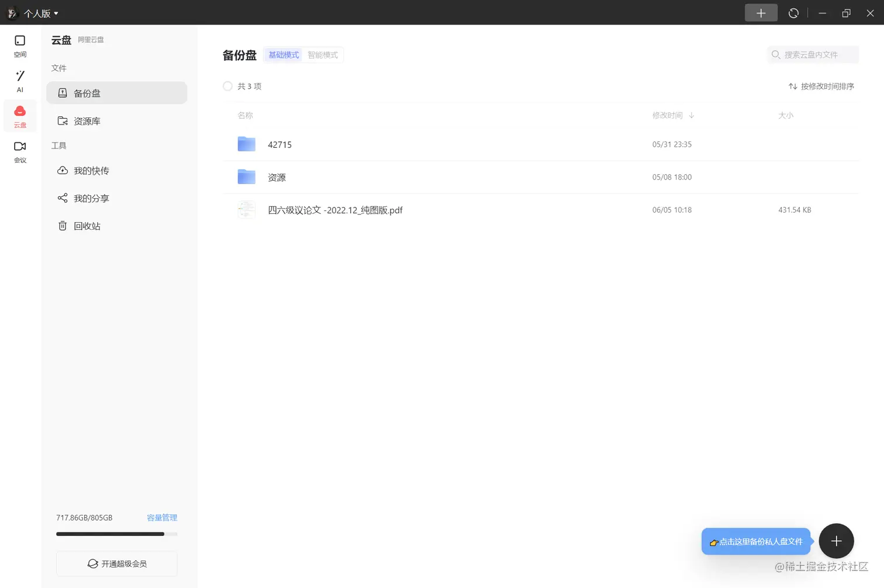Image resolution: width=884 pixels, height=588 pixels.
Task: Click the 开通超级会员 button
Action: [x=117, y=563]
